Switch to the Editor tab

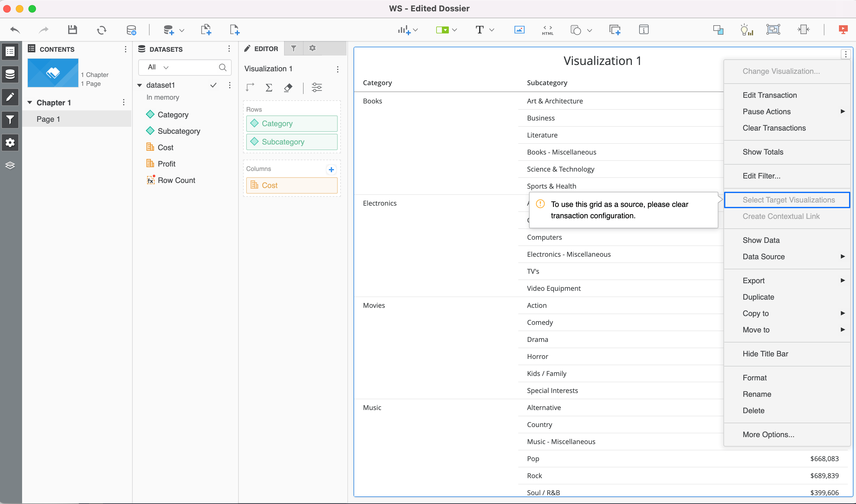(x=261, y=49)
